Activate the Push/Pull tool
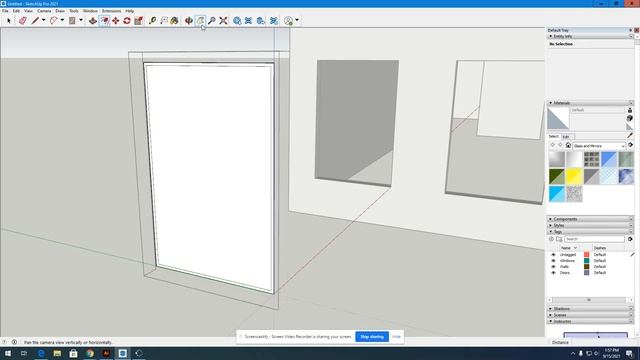The image size is (640, 360). pos(93,20)
